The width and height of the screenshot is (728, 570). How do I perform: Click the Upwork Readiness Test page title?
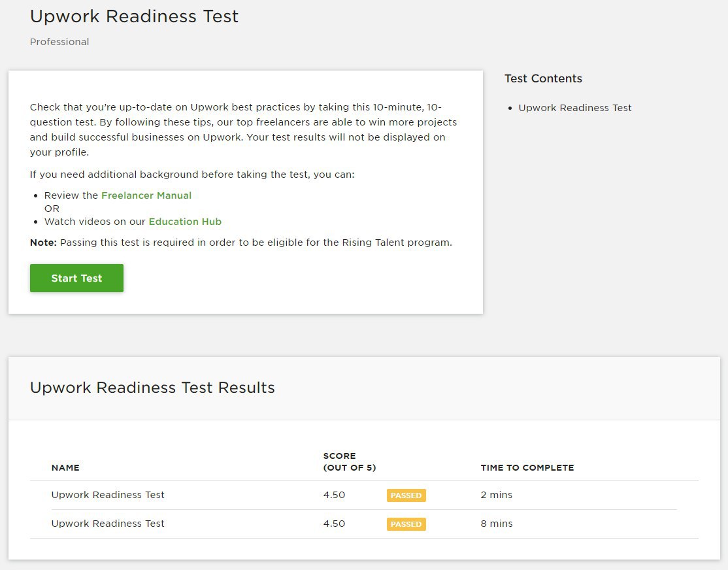[x=134, y=16]
